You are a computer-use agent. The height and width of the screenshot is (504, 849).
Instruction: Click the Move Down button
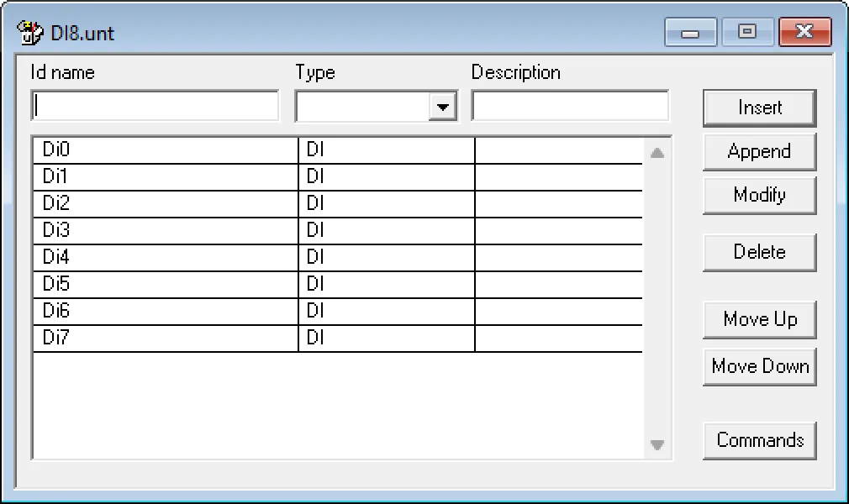[x=759, y=366]
